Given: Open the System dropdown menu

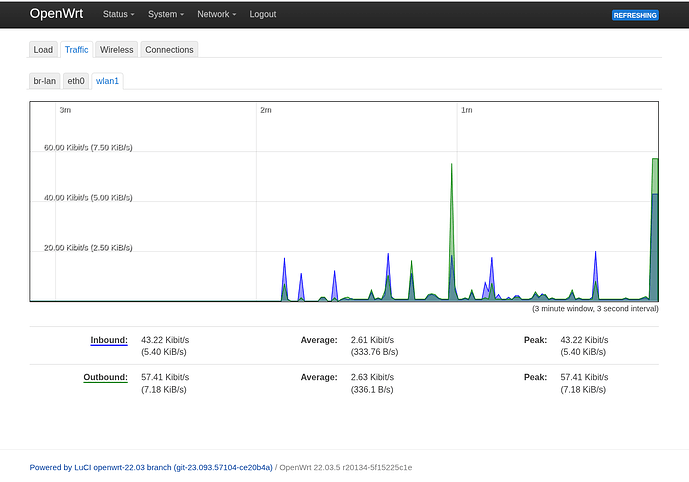Looking at the screenshot, I should [x=165, y=15].
